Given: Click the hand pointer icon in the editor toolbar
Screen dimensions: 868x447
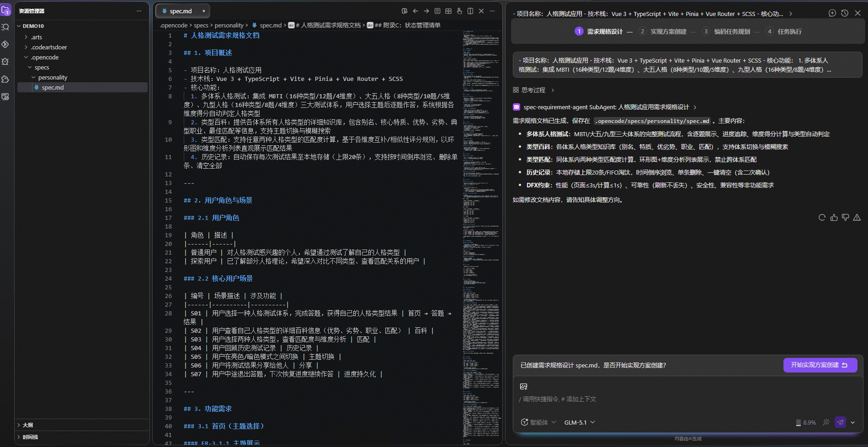Looking at the screenshot, I should pyautogui.click(x=459, y=11).
